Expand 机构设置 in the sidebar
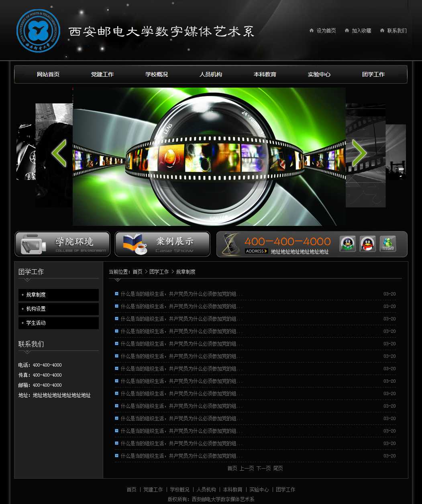 click(x=59, y=309)
